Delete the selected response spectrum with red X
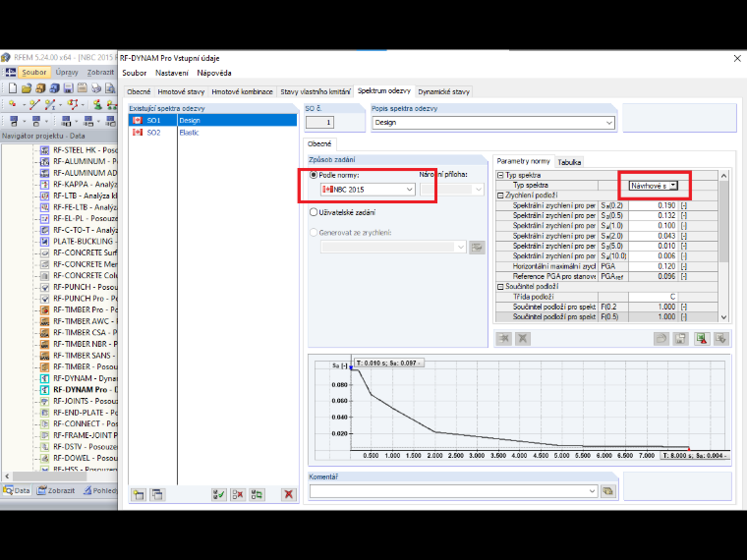 click(288, 495)
